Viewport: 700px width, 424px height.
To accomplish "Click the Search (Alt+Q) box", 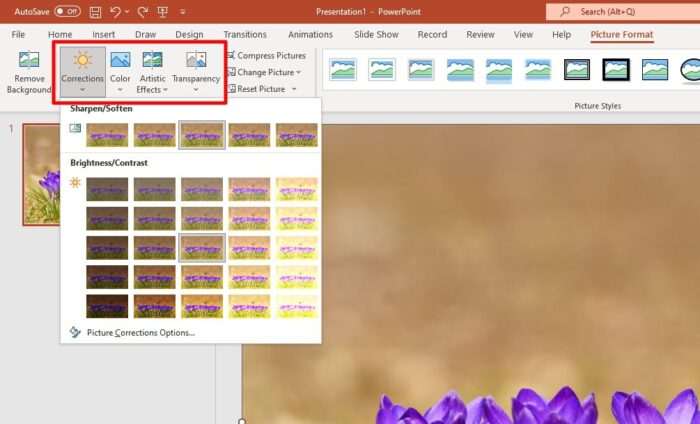I will coord(623,12).
